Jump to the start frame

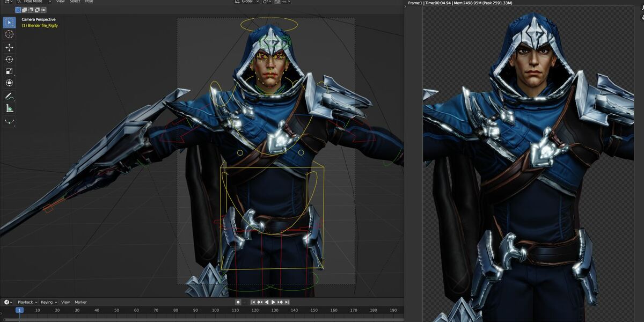pos(254,302)
